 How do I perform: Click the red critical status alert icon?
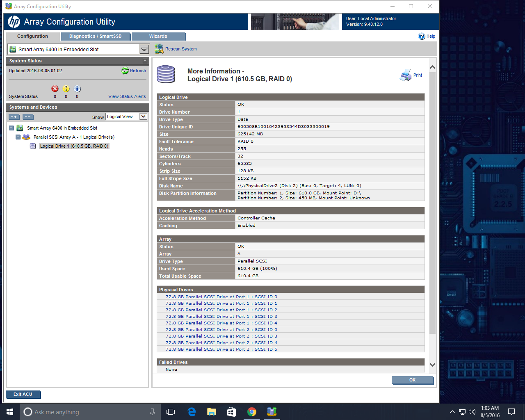[55, 89]
